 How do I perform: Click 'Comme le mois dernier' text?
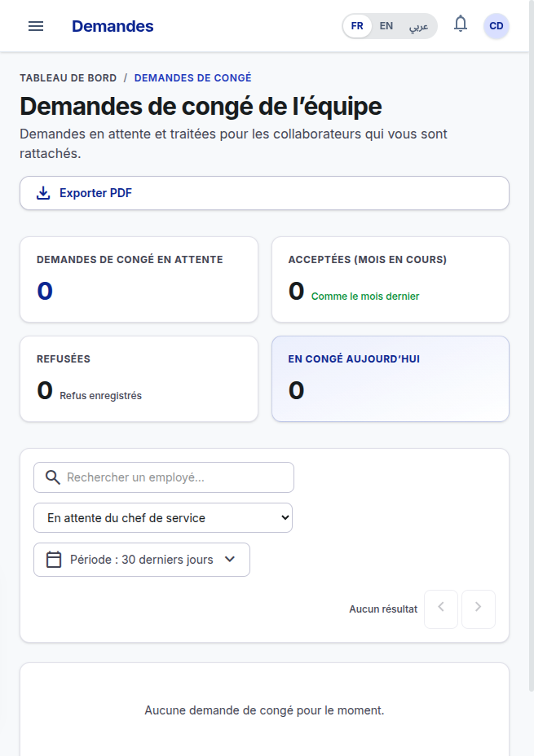click(x=365, y=297)
